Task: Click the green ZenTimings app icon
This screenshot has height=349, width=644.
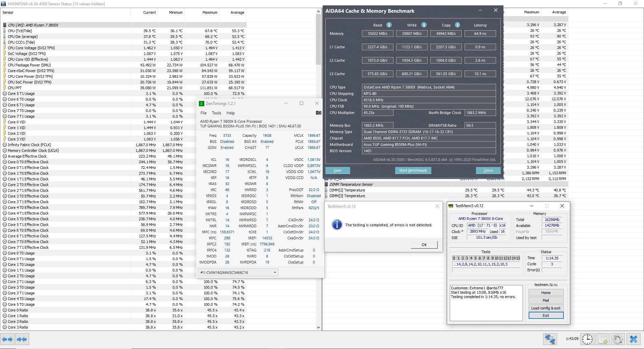Action: click(202, 104)
